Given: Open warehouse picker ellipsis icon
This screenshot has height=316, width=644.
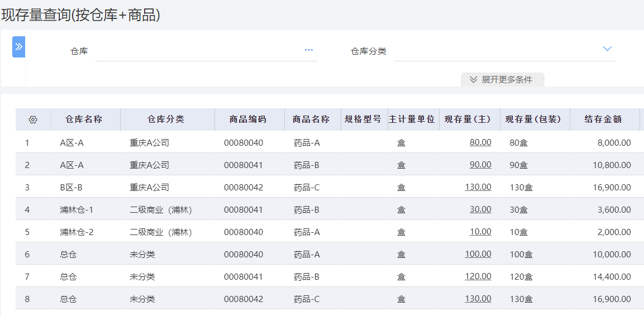Looking at the screenshot, I should click(x=309, y=50).
